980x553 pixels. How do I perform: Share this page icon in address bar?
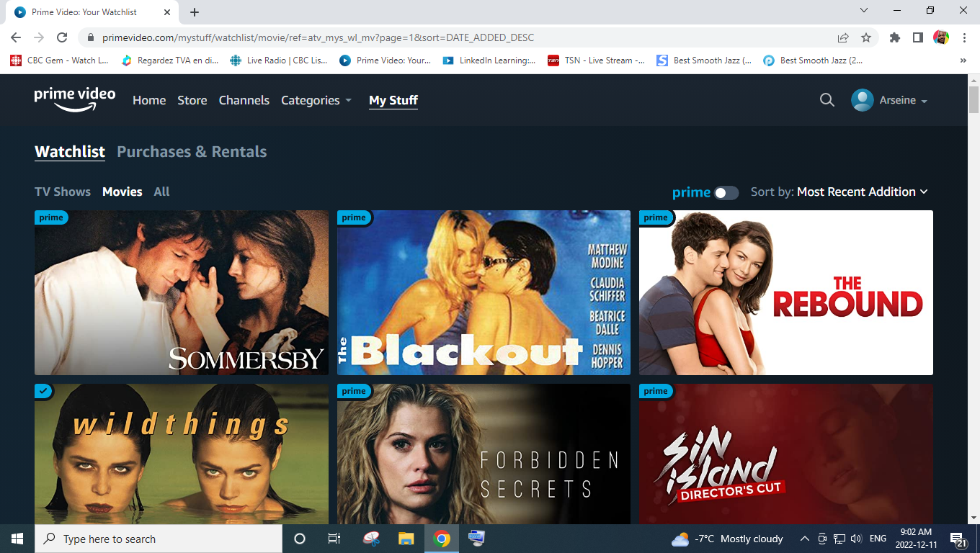843,37
